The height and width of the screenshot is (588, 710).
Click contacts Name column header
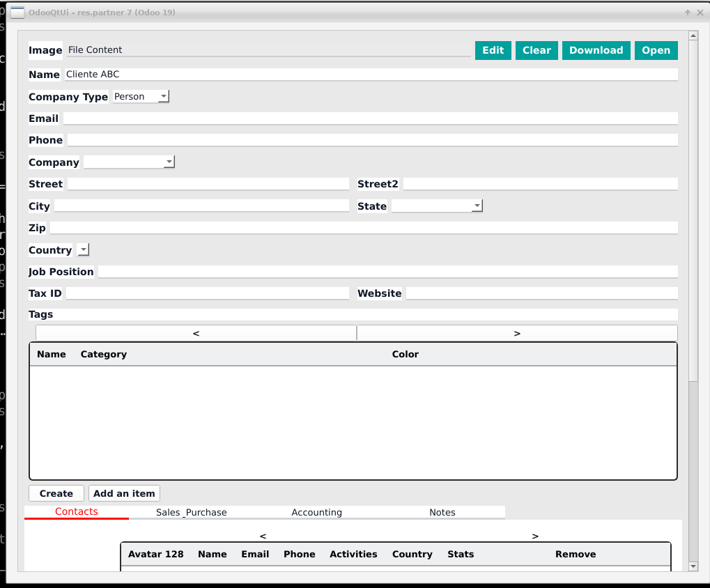tap(213, 555)
